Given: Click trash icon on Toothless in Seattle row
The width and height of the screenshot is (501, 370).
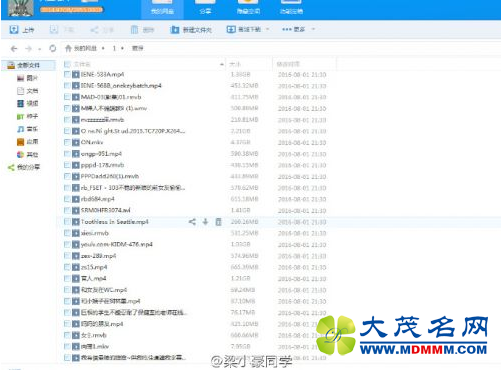Looking at the screenshot, I should [x=218, y=222].
